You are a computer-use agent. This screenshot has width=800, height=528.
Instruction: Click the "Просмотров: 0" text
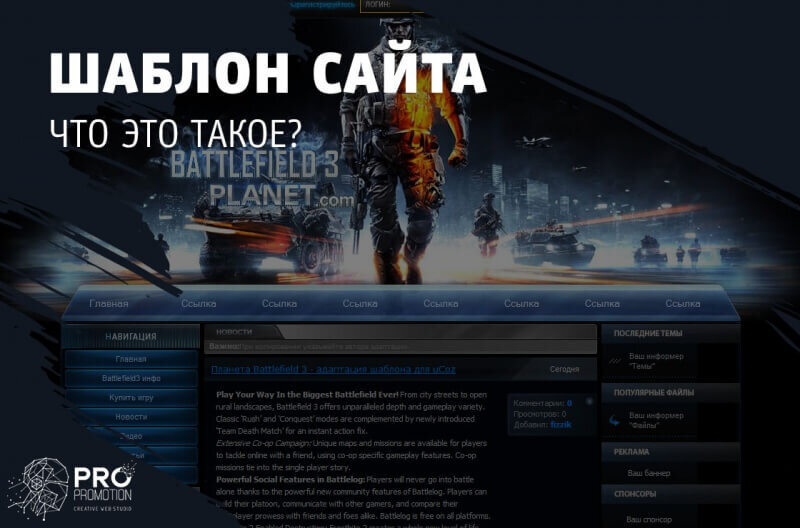(x=540, y=414)
